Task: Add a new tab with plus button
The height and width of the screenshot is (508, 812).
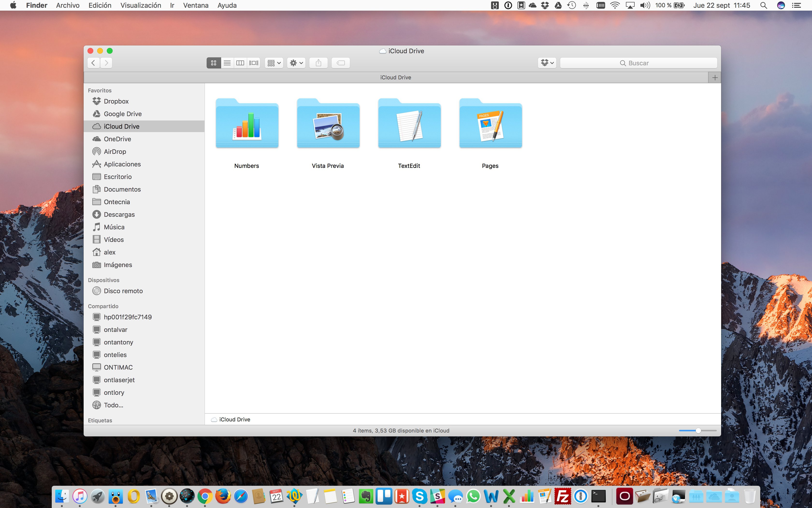Action: coord(715,78)
